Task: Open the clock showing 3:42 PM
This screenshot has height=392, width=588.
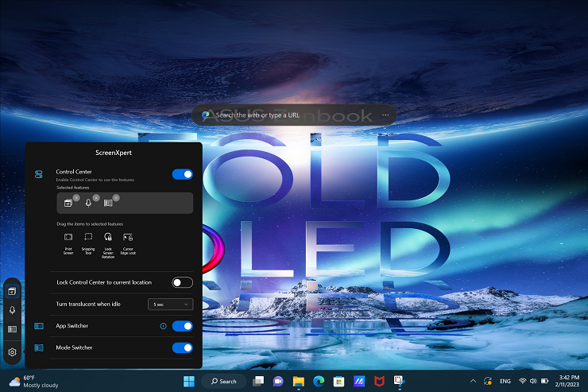Action: tap(567, 381)
